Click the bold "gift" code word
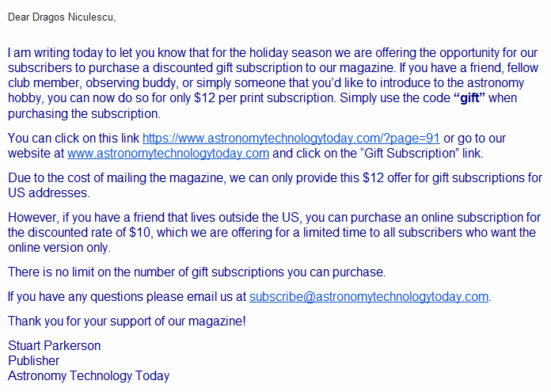This screenshot has width=551, height=392. point(468,97)
